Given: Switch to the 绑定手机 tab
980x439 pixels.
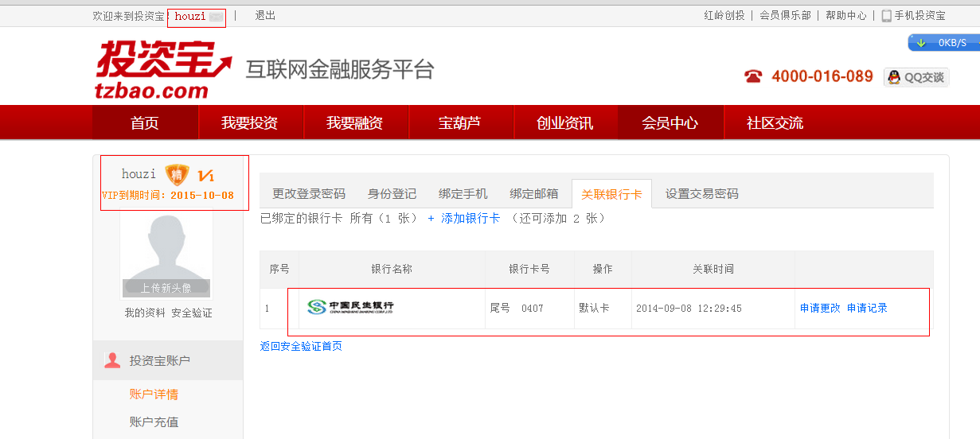Looking at the screenshot, I should [x=463, y=193].
